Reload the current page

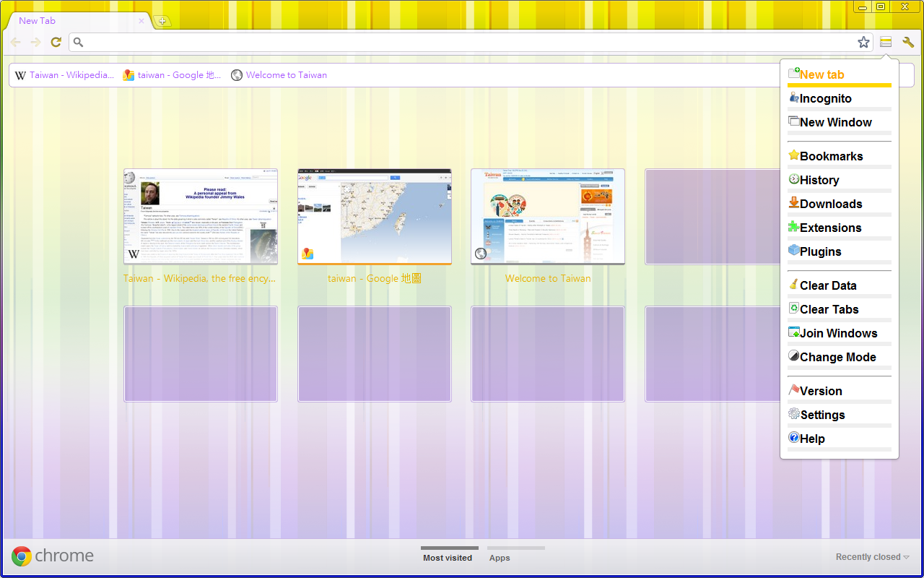56,43
